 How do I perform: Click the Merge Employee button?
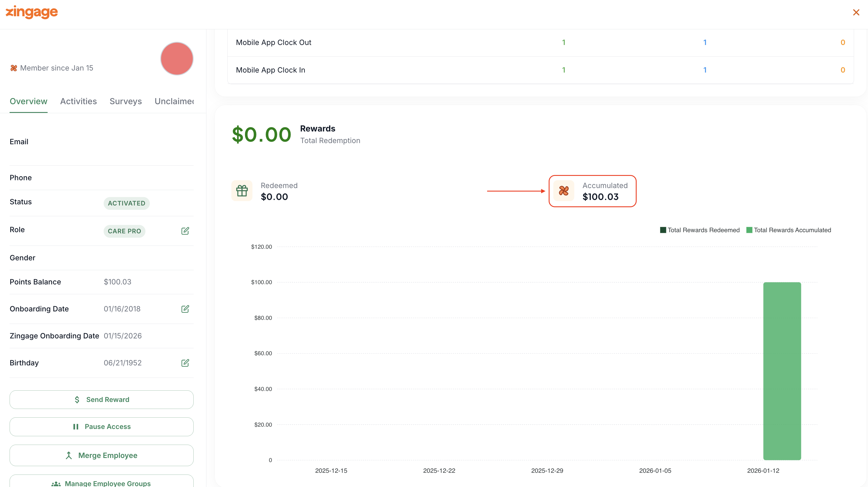click(101, 455)
